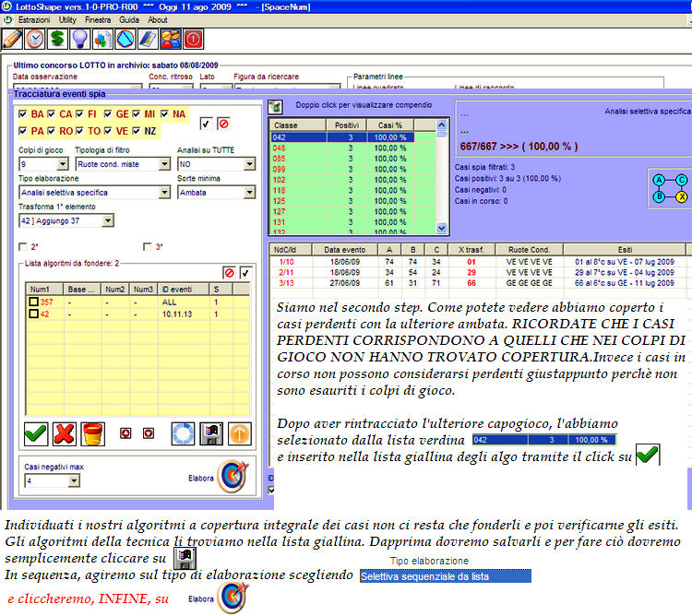692x616 pixels.
Task: Open the Trasforma 1° elemento dropdown
Action: 108,220
